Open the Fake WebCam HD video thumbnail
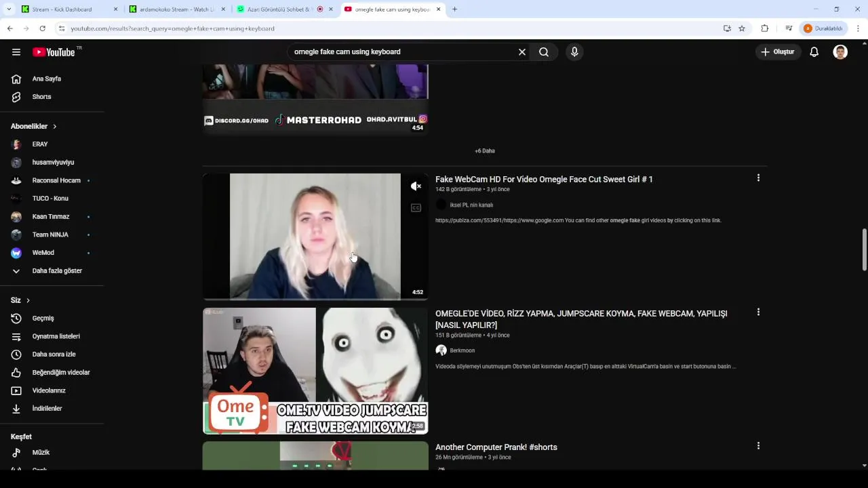 point(315,237)
